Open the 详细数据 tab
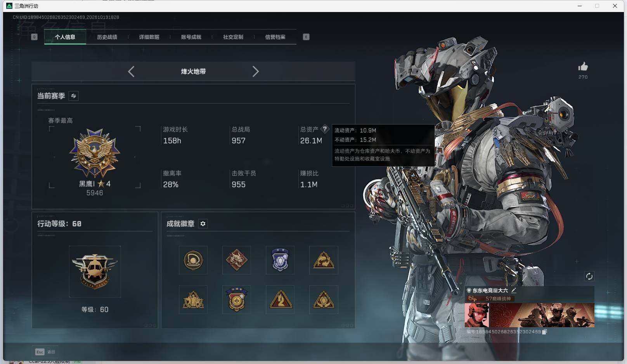 click(149, 37)
